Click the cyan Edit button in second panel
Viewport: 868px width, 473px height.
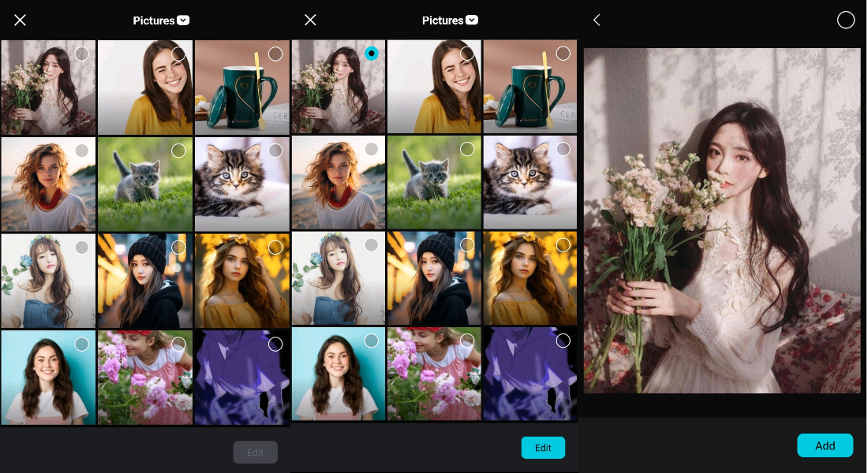[543, 448]
